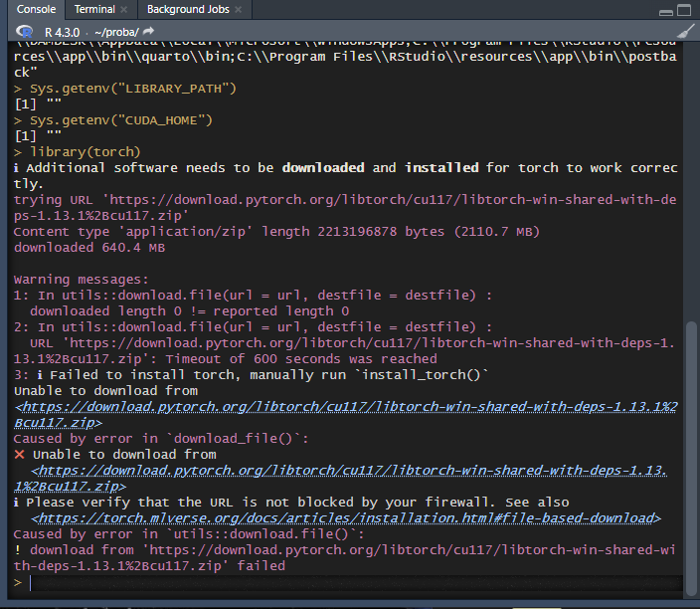
Task: Click 'Caused by error in download_file()' line
Action: tap(161, 439)
